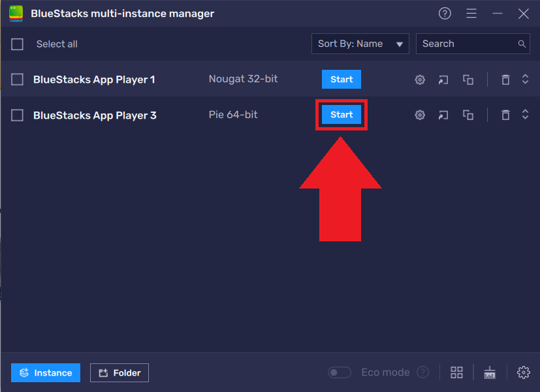This screenshot has width=540, height=392.
Task: Start BlueStacks App Player 1
Action: click(341, 79)
